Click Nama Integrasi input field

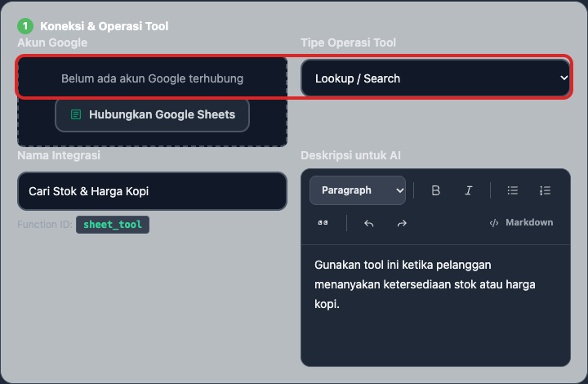(x=152, y=191)
